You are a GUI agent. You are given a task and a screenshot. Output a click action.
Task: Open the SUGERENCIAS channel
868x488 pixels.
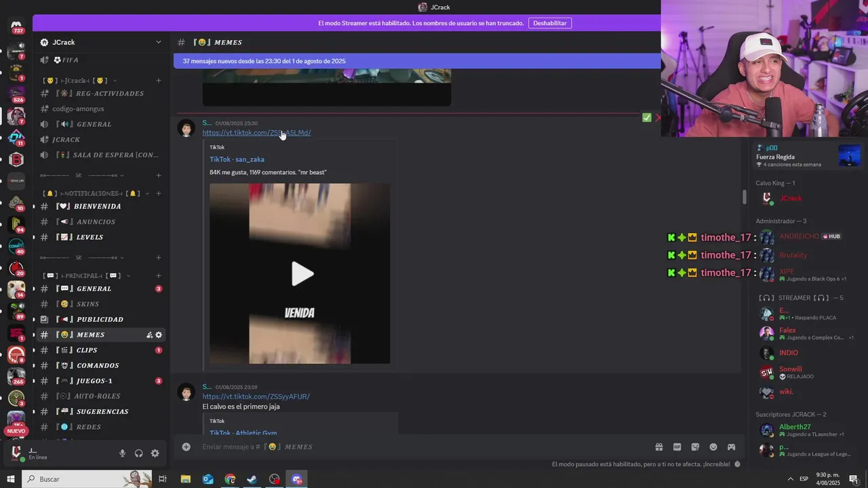pos(102,411)
